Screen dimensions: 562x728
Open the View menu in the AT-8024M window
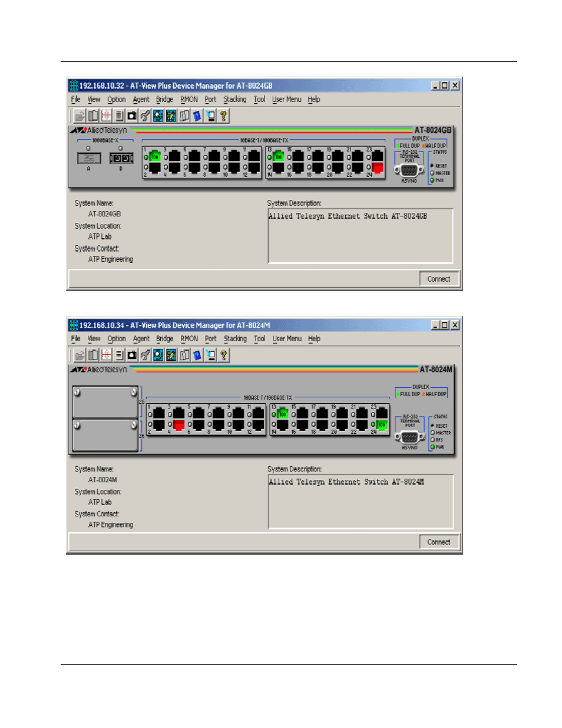coord(94,339)
